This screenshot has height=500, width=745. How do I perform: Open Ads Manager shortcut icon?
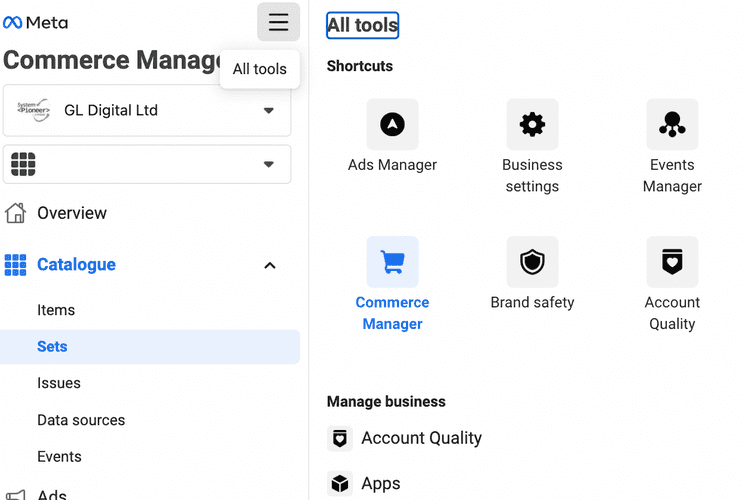pos(392,125)
